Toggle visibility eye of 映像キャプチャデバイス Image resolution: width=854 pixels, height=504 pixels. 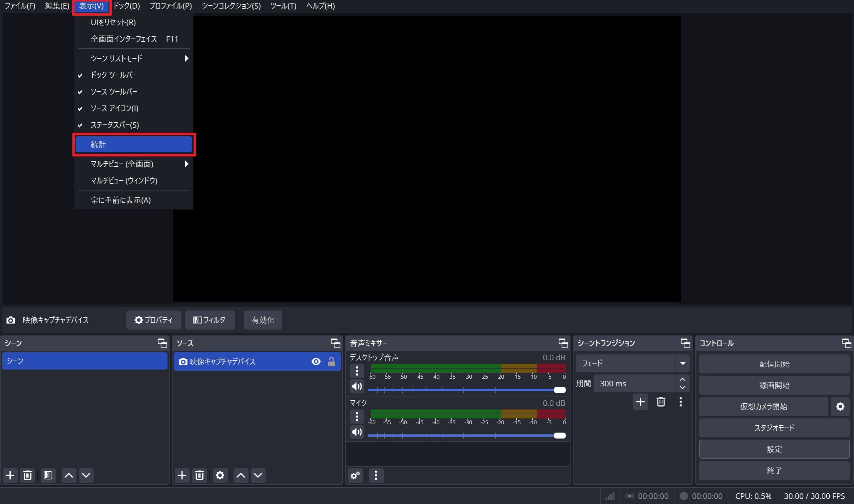pyautogui.click(x=316, y=361)
